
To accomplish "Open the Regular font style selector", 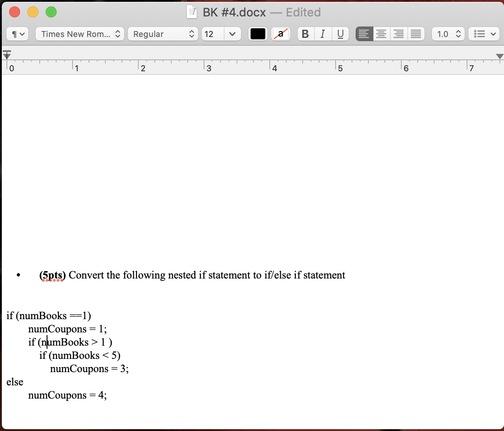I will (x=163, y=34).
